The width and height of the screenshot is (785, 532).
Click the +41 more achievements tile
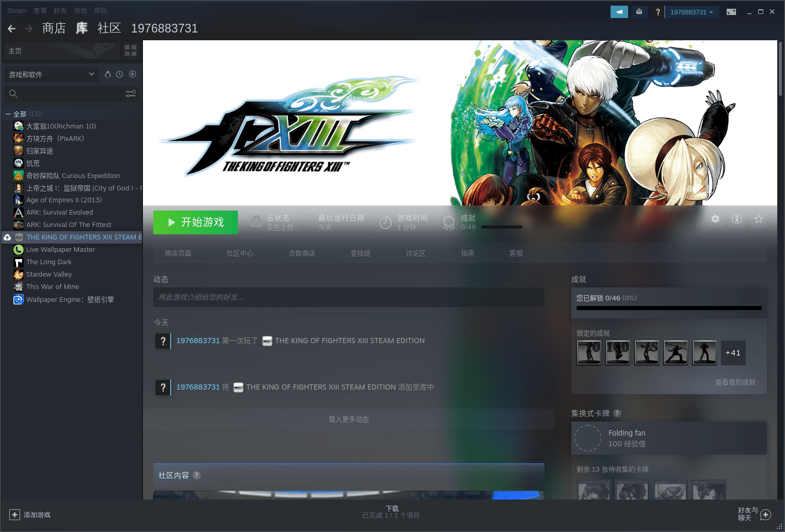733,353
